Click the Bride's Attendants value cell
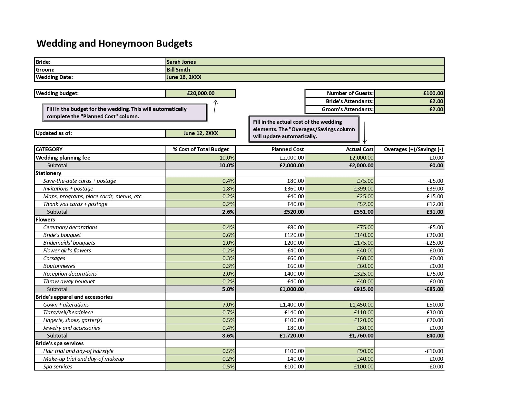The height and width of the screenshot is (411, 532). [x=409, y=101]
